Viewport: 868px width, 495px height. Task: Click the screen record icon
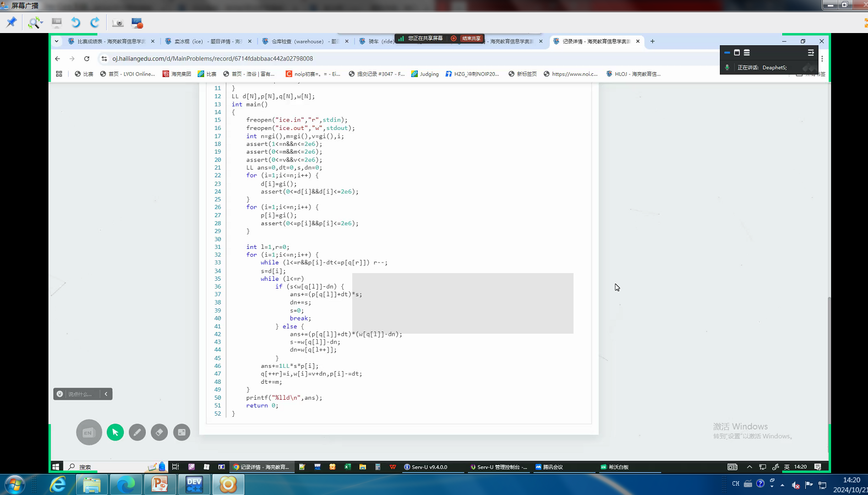tap(137, 23)
